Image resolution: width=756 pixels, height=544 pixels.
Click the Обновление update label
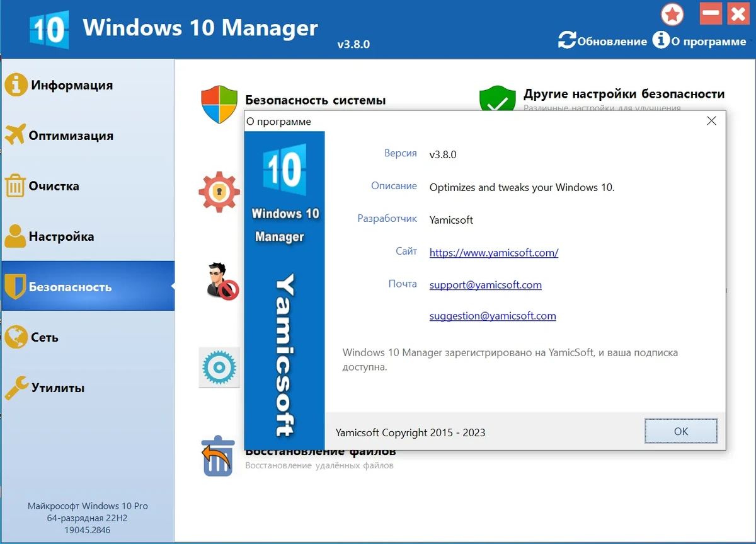pos(612,42)
